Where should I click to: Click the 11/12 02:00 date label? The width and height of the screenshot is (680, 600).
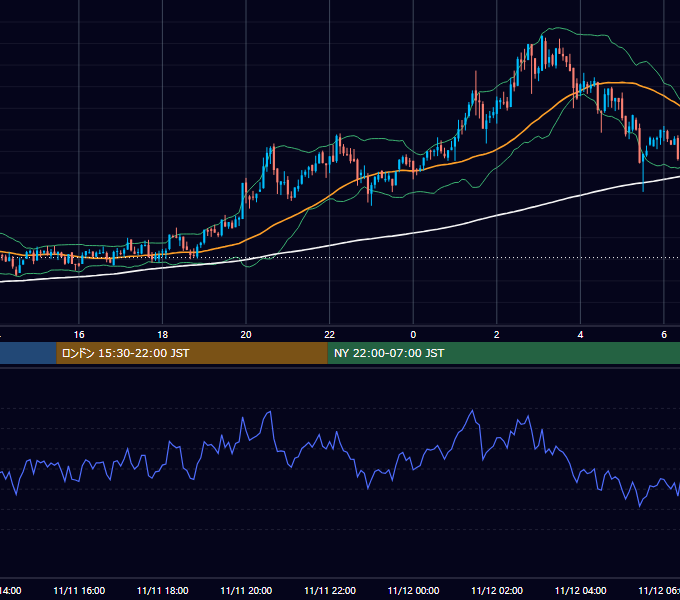[497, 590]
